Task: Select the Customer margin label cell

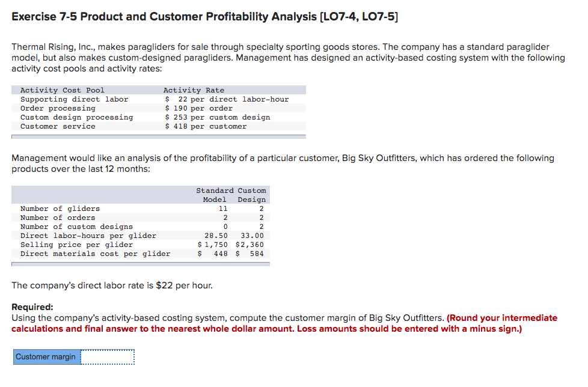Action: 46,357
